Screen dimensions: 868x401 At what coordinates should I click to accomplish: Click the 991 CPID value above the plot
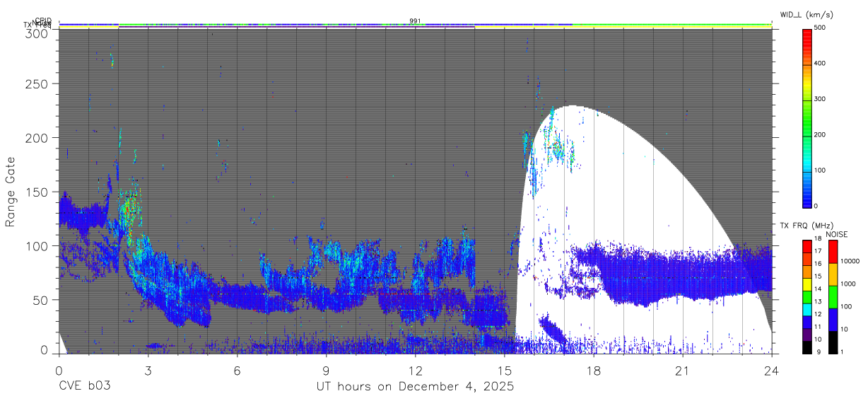click(x=415, y=21)
